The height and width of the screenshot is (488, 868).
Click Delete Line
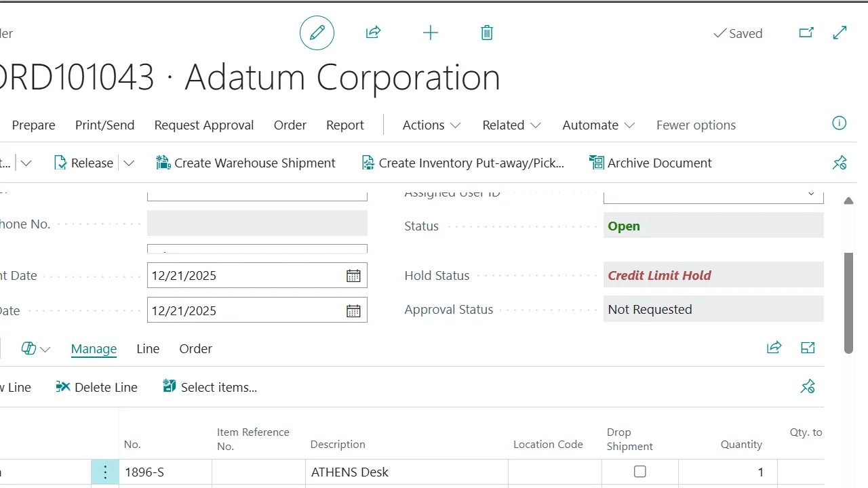pos(96,387)
